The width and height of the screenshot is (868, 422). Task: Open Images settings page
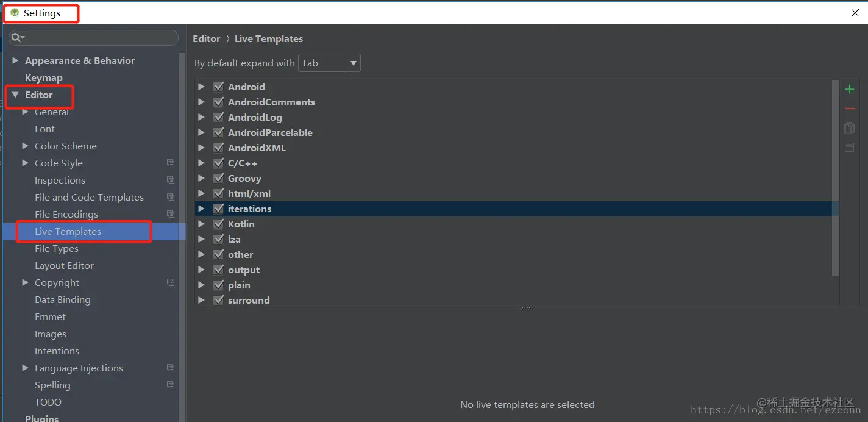51,334
